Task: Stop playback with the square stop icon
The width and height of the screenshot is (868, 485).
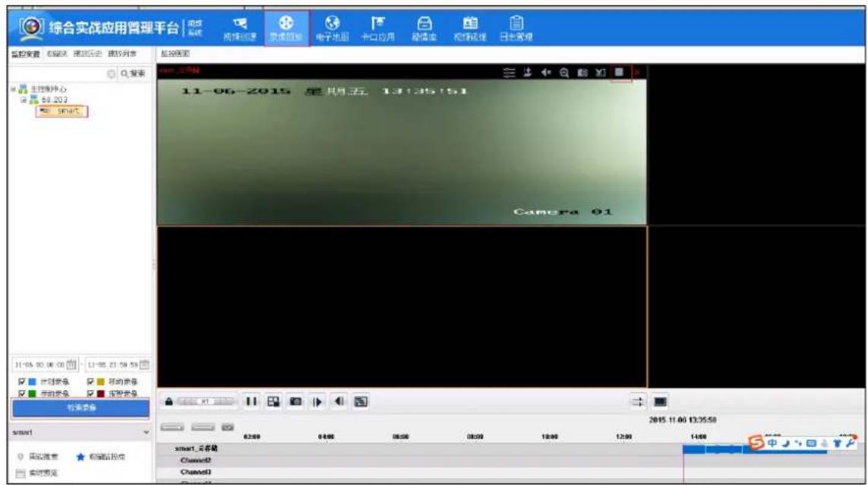Action: click(620, 72)
